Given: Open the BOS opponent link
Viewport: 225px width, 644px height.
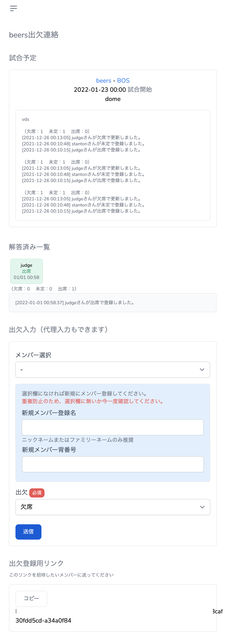Looking at the screenshot, I should tap(123, 80).
